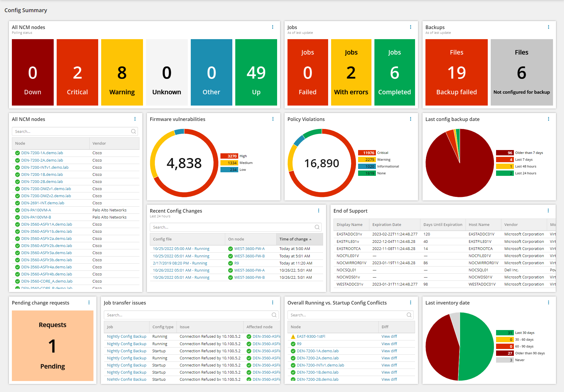Viewport: 564px width, 392px height.
Task: Open DEN-PA100VM-A node link
Action: pos(36,210)
